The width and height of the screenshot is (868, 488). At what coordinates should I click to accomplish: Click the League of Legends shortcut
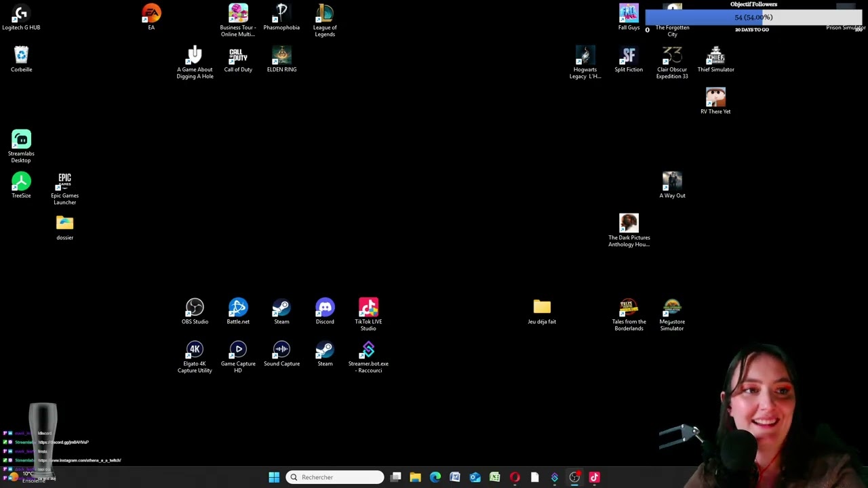tap(325, 20)
